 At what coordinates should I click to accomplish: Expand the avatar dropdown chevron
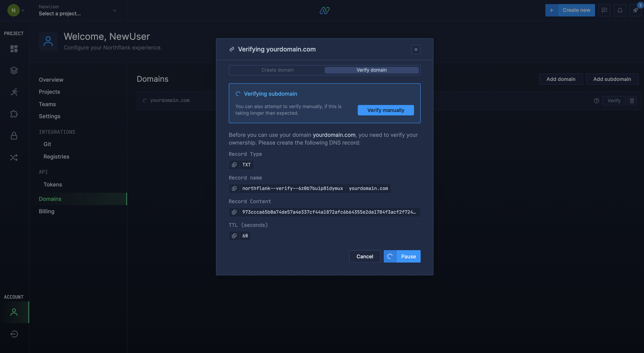coord(23,10)
